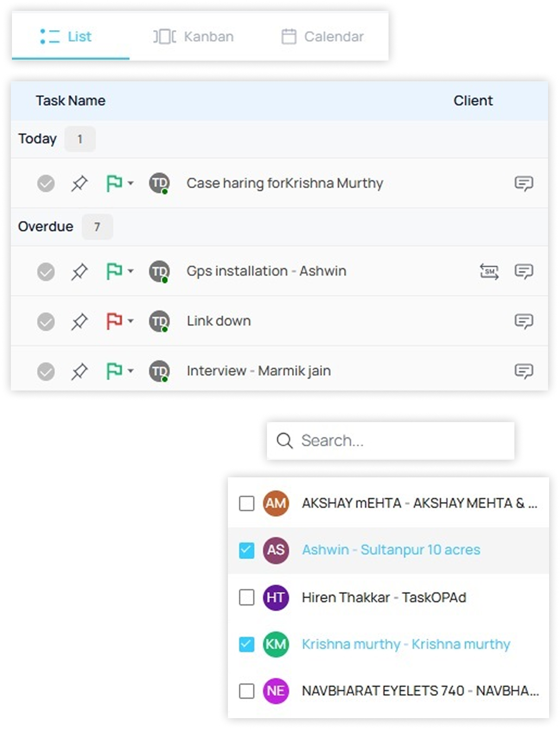Switch to the Calendar view tab
The image size is (560, 729).
pos(323,37)
